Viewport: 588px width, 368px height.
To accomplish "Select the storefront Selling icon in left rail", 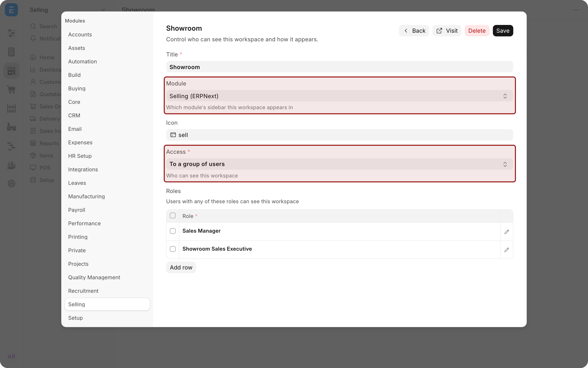I will (x=11, y=71).
